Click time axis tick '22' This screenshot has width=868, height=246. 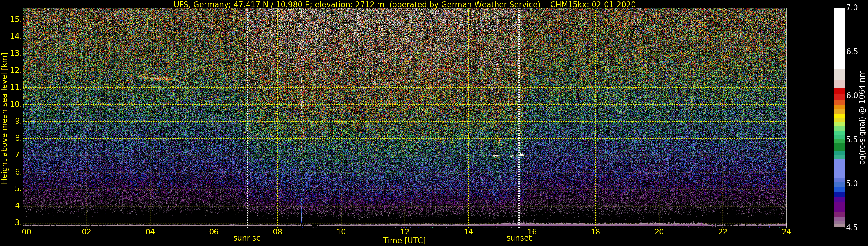click(723, 232)
